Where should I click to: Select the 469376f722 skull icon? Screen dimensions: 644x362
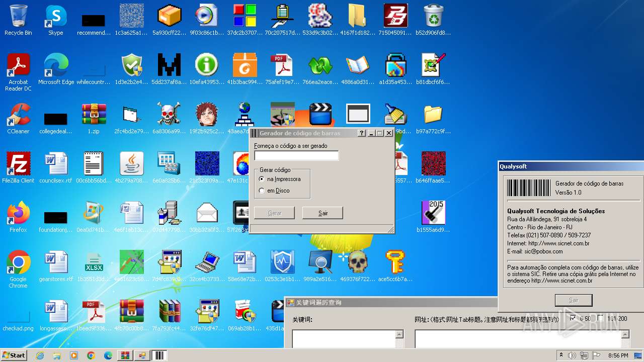pos(358,266)
